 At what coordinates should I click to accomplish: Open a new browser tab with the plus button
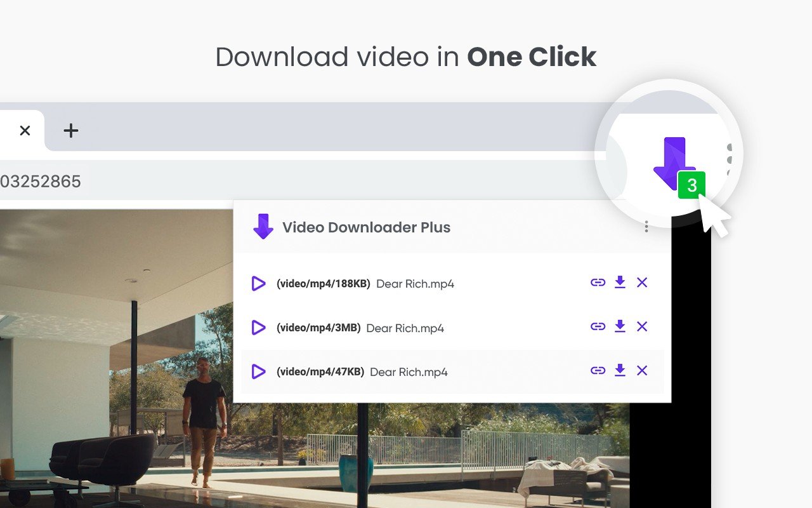click(70, 130)
